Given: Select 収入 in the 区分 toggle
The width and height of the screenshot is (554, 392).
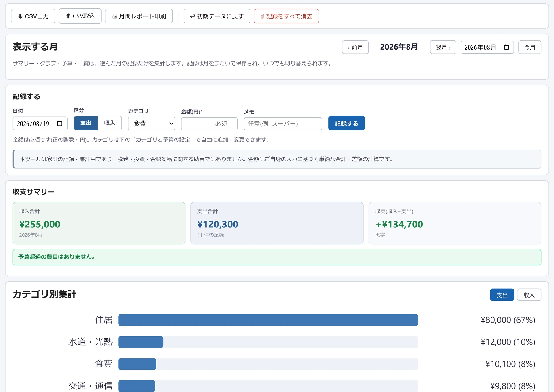Looking at the screenshot, I should click(110, 123).
